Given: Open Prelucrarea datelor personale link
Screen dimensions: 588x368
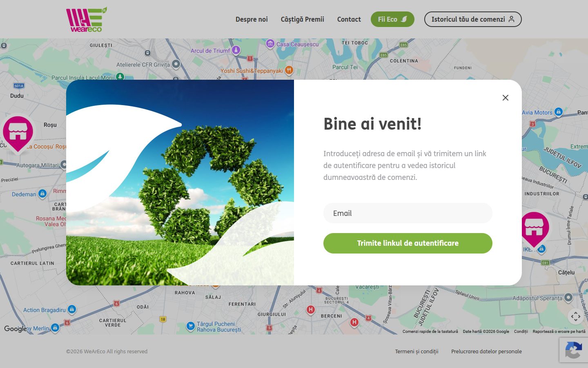Looking at the screenshot, I should (x=486, y=351).
